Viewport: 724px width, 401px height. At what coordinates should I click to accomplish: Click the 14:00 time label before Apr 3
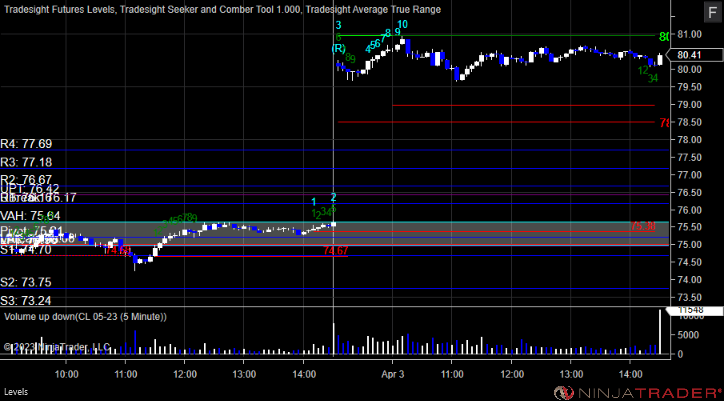(x=303, y=374)
